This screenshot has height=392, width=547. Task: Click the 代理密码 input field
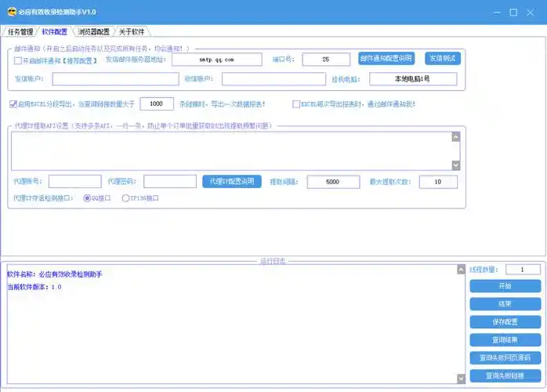tap(170, 182)
